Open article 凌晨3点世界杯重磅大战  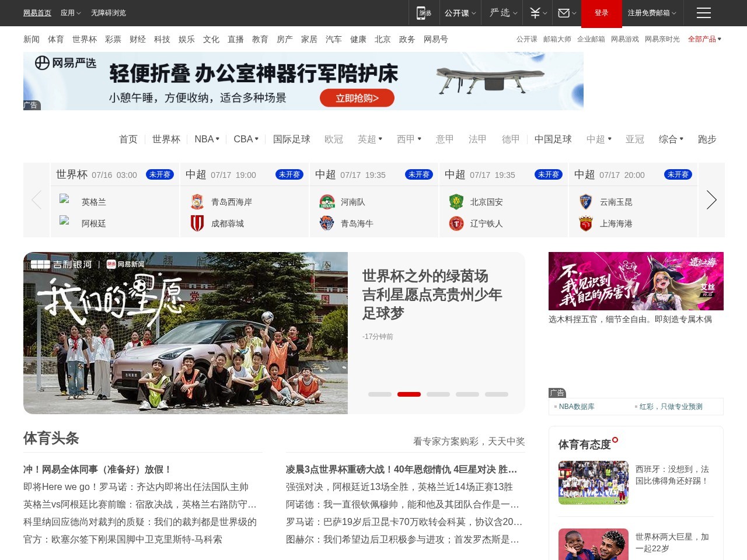402,470
